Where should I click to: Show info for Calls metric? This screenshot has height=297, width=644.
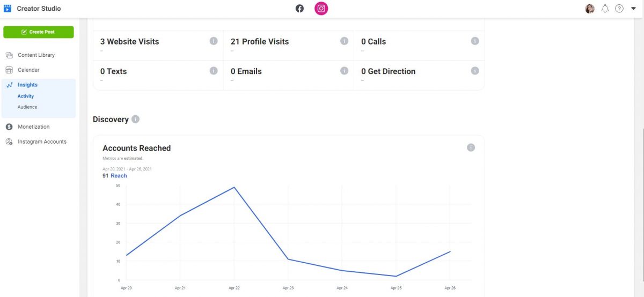pyautogui.click(x=475, y=41)
